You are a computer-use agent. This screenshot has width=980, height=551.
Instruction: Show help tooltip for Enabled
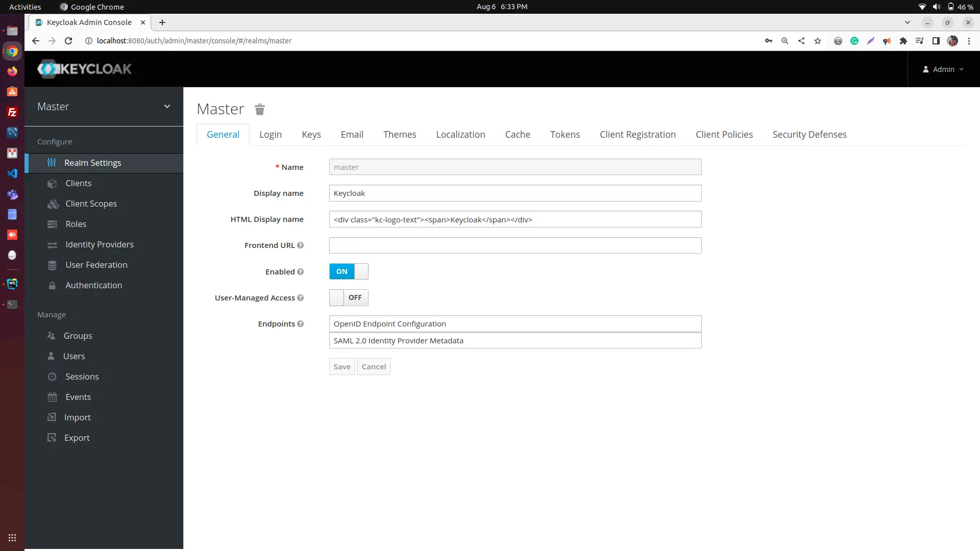coord(300,272)
